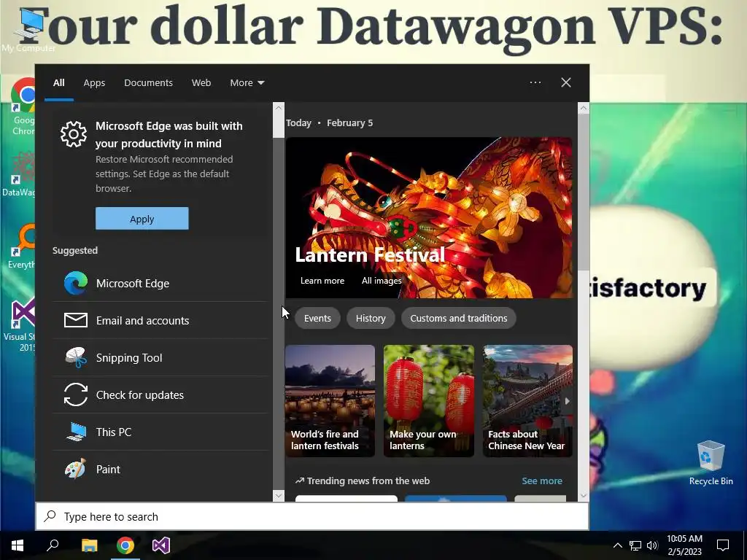
Task: Open Facts about Chinese New Year card
Action: click(x=527, y=401)
